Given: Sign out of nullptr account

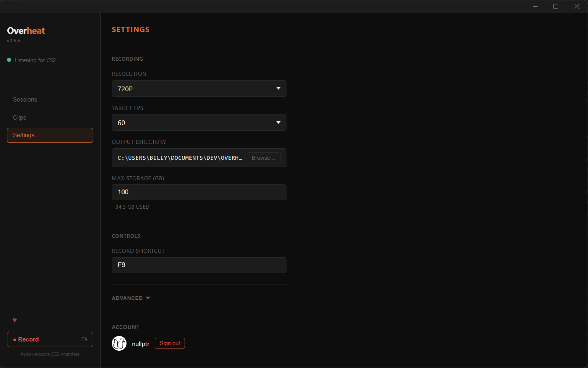Looking at the screenshot, I should click(x=170, y=343).
